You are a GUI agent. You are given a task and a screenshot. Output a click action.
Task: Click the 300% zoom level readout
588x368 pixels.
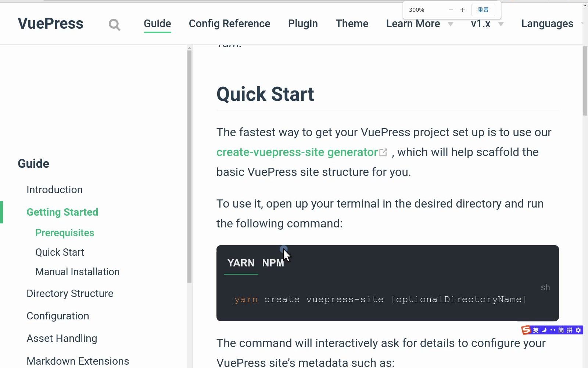(x=416, y=10)
